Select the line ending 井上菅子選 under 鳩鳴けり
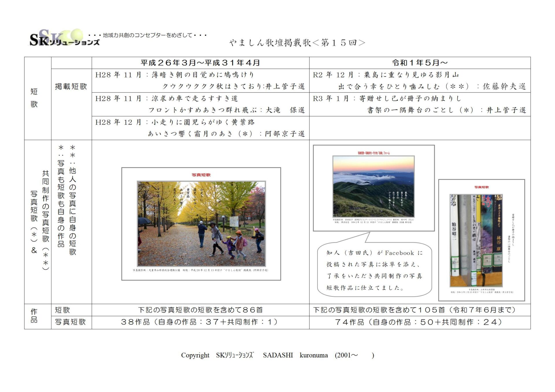 [x=234, y=86]
